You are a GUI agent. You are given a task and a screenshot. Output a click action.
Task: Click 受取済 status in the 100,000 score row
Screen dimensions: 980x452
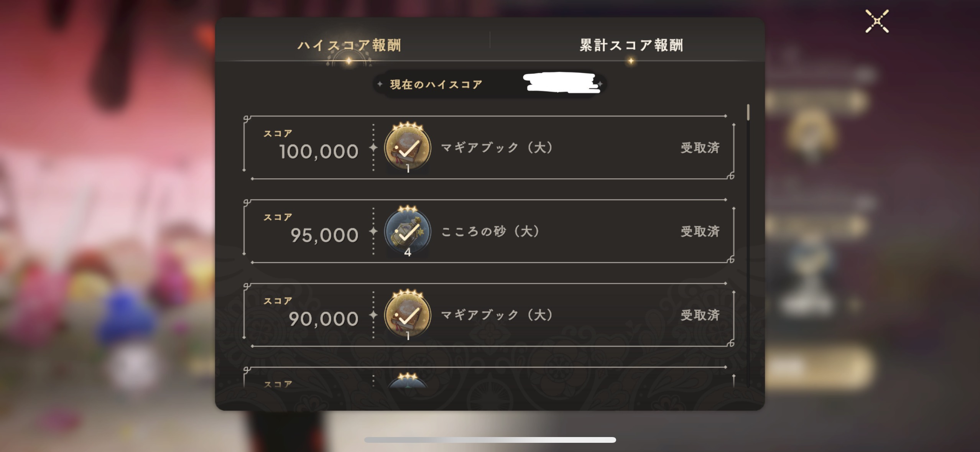coord(700,148)
